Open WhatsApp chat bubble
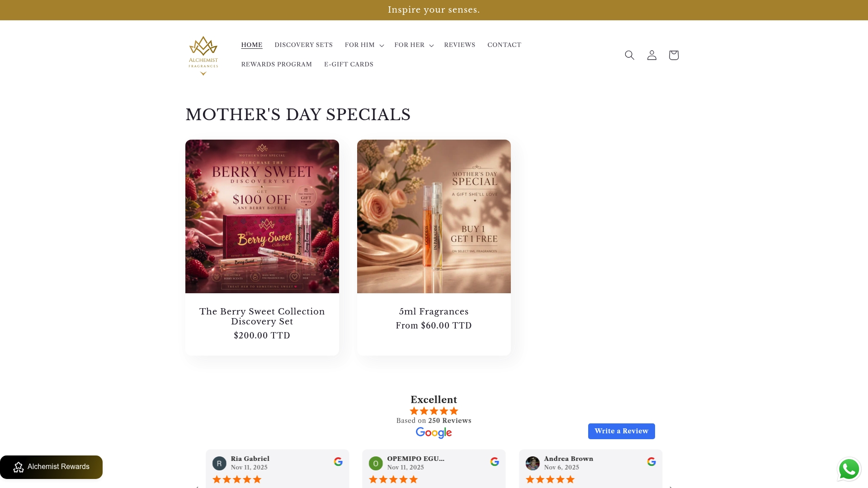Screen dimensions: 868x488 tap(849, 469)
